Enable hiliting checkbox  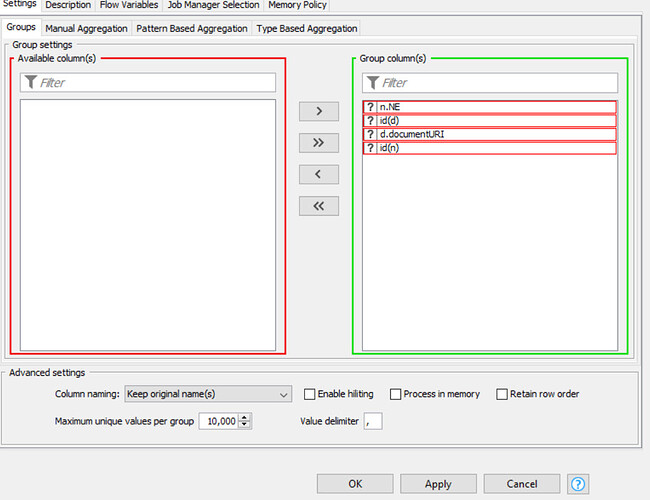(x=309, y=394)
